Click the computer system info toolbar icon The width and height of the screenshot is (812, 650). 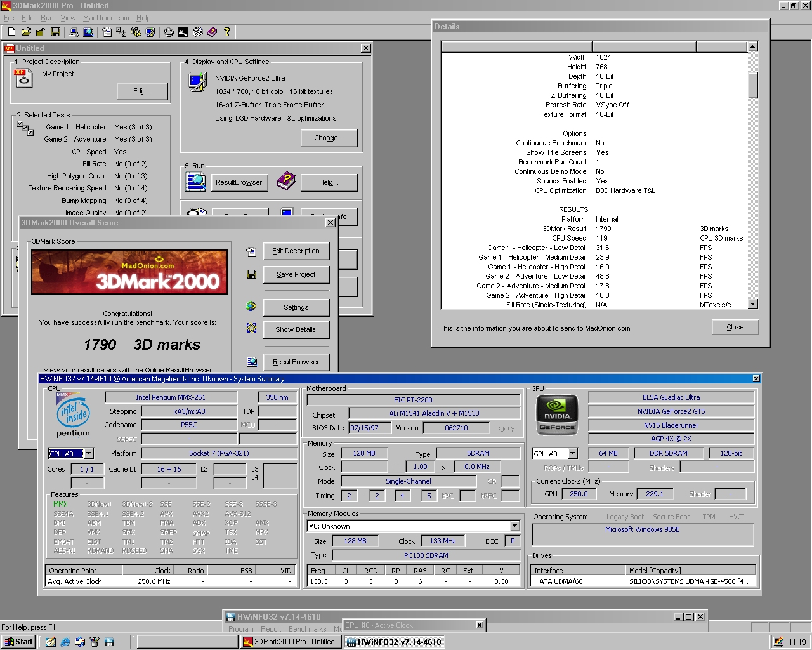[x=74, y=32]
